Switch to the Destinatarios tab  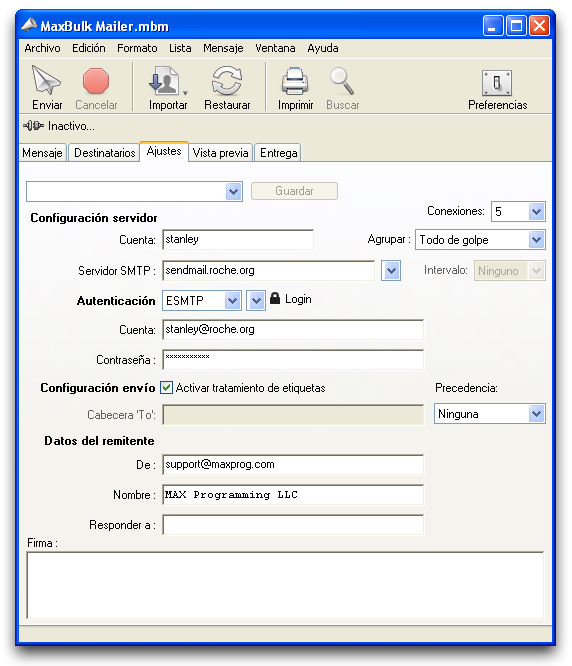click(104, 153)
